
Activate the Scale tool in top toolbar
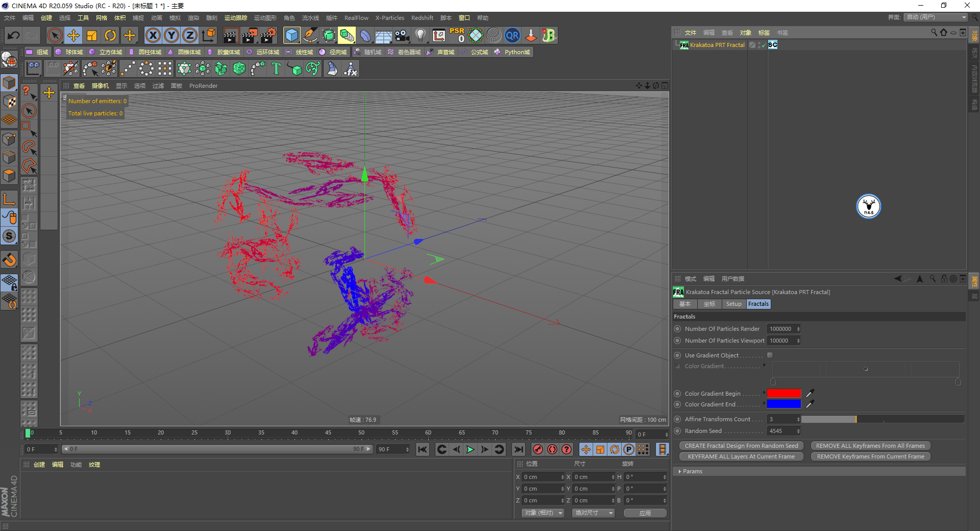pyautogui.click(x=92, y=35)
